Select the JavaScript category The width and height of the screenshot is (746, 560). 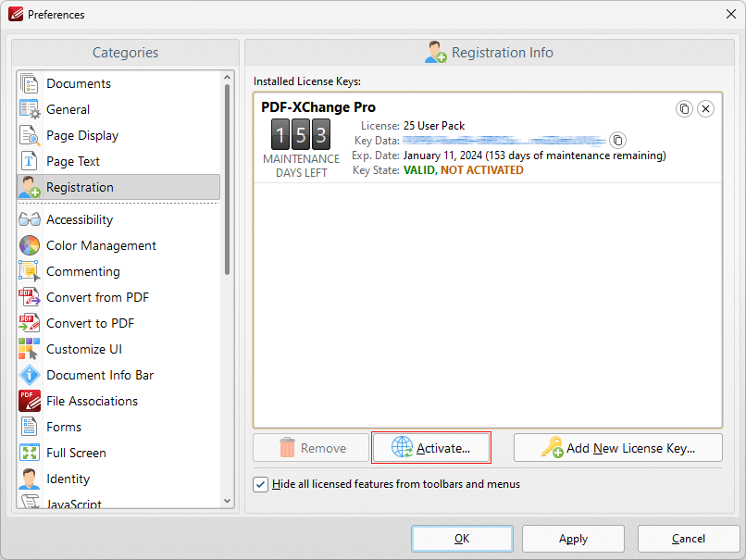[118, 503]
